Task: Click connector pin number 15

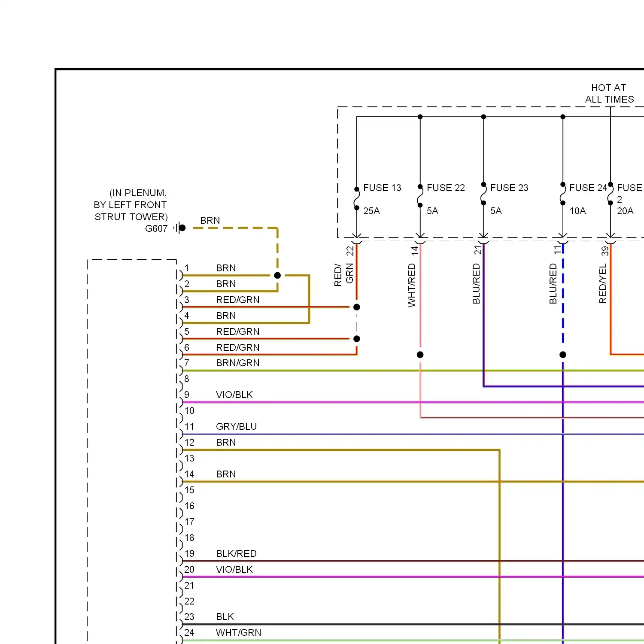Action: (x=189, y=490)
